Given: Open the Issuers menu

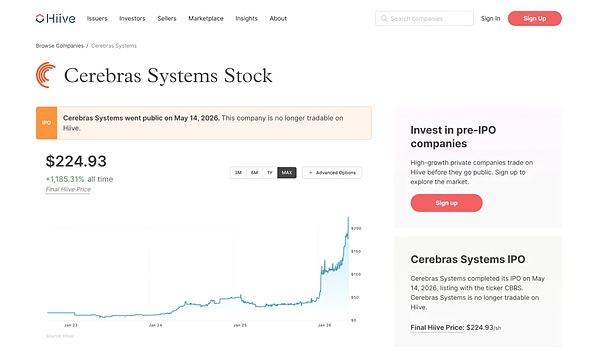Looking at the screenshot, I should click(97, 18).
